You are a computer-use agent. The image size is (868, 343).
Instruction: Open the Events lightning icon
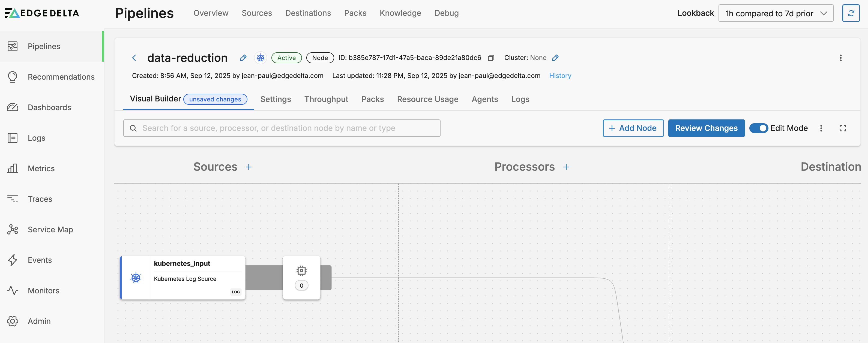tap(13, 260)
